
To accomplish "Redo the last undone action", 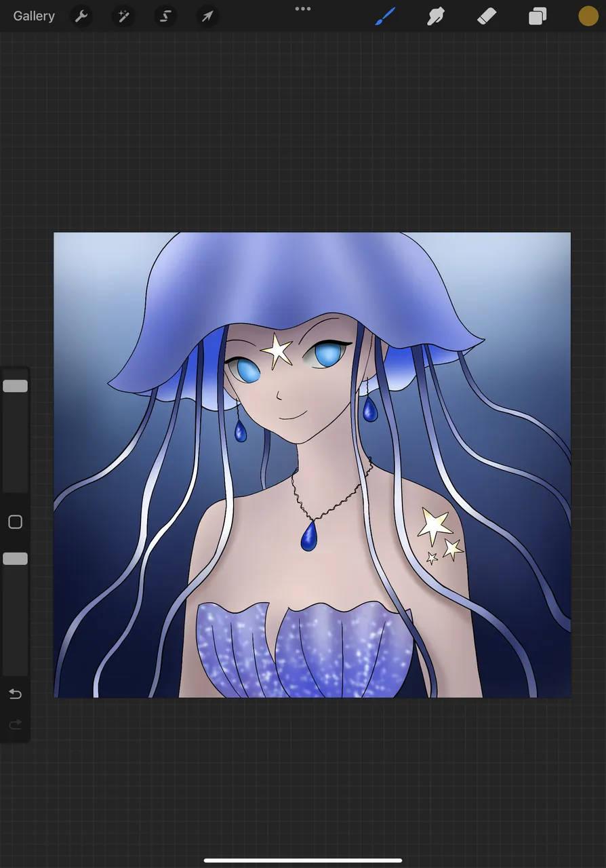I will coord(15,725).
